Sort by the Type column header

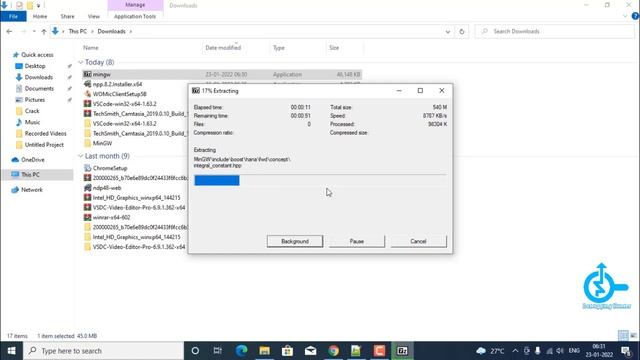click(x=279, y=48)
